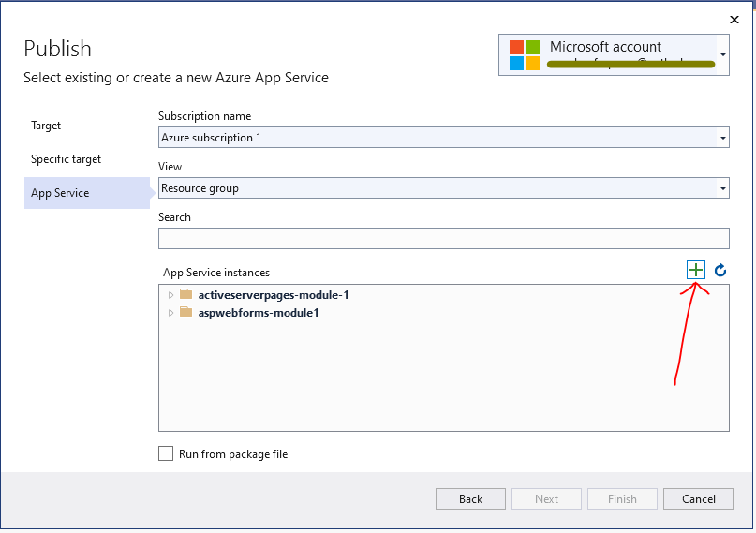Click the Cancel button
Viewport: 756px width, 533px height.
point(698,498)
